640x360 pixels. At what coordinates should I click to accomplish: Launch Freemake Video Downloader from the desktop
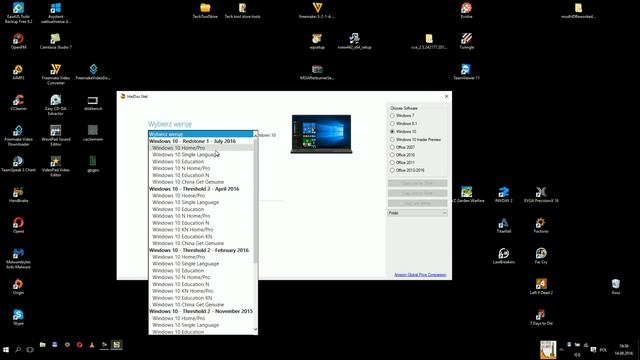[x=18, y=136]
